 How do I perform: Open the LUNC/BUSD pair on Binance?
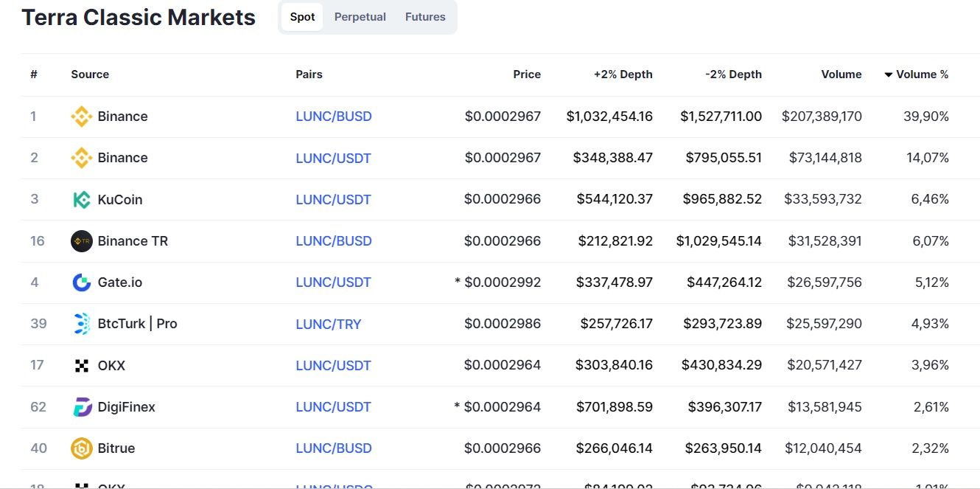pyautogui.click(x=334, y=117)
